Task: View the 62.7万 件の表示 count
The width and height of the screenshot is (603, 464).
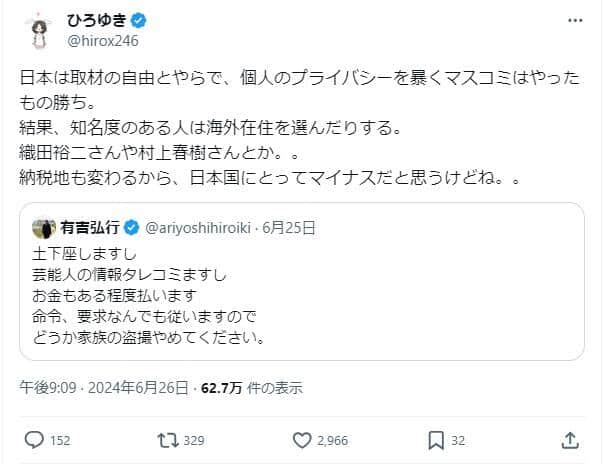Action: click(251, 387)
